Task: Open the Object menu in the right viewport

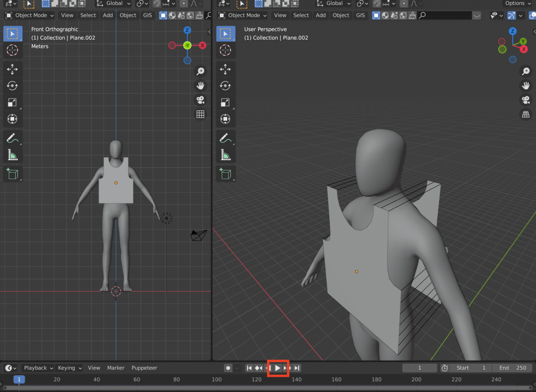Action: pyautogui.click(x=341, y=15)
